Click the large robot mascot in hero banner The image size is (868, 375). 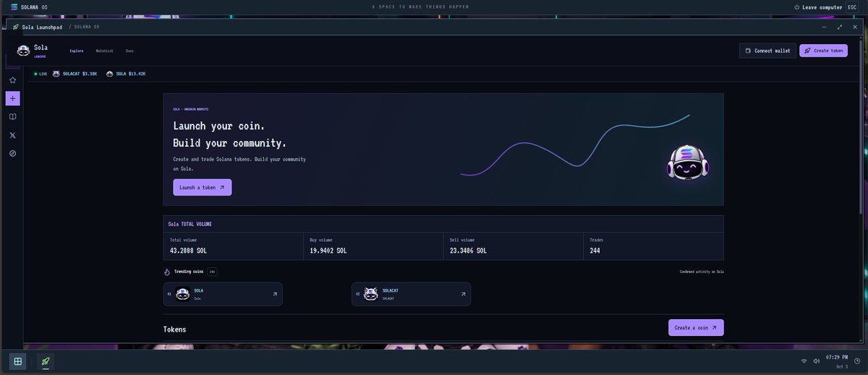pos(687,161)
